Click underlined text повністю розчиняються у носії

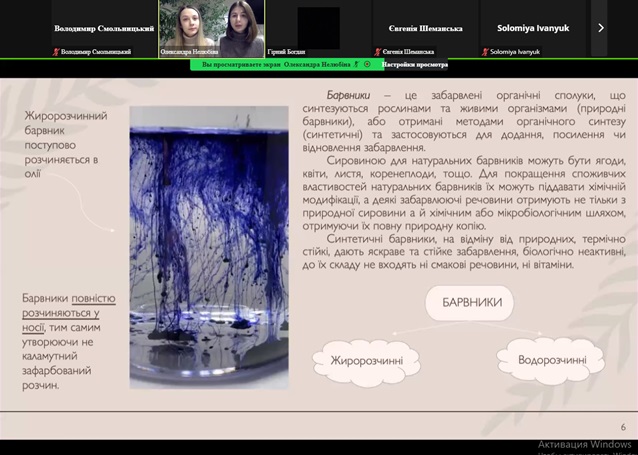pyautogui.click(x=69, y=313)
